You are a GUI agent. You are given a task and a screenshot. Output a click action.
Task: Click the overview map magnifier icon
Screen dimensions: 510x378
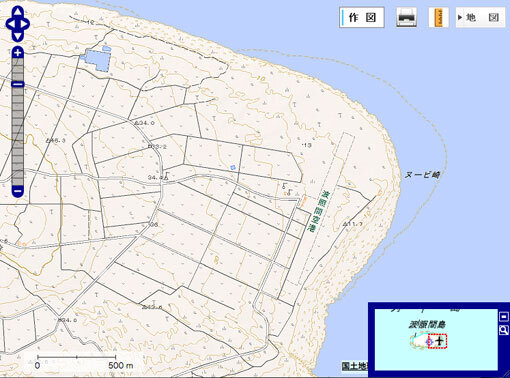(504, 330)
